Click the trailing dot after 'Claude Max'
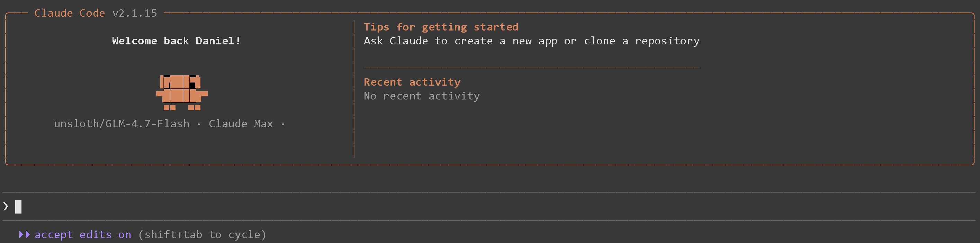This screenshot has width=980, height=243. (x=283, y=124)
